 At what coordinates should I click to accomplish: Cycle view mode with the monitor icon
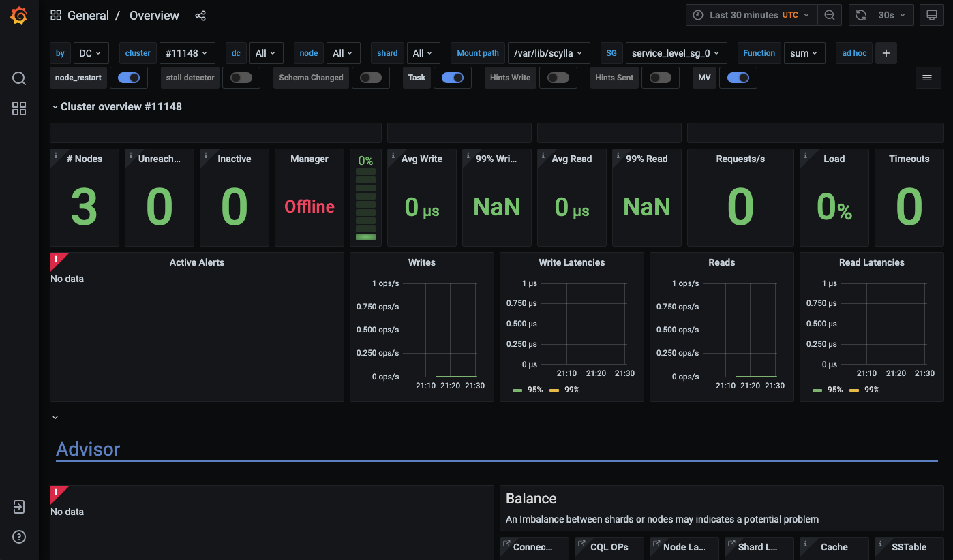(929, 15)
